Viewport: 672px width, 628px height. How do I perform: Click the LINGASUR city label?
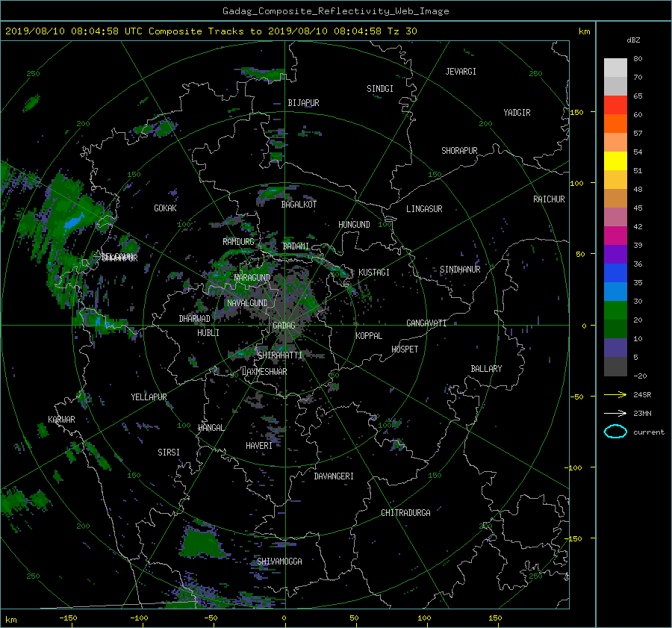424,209
